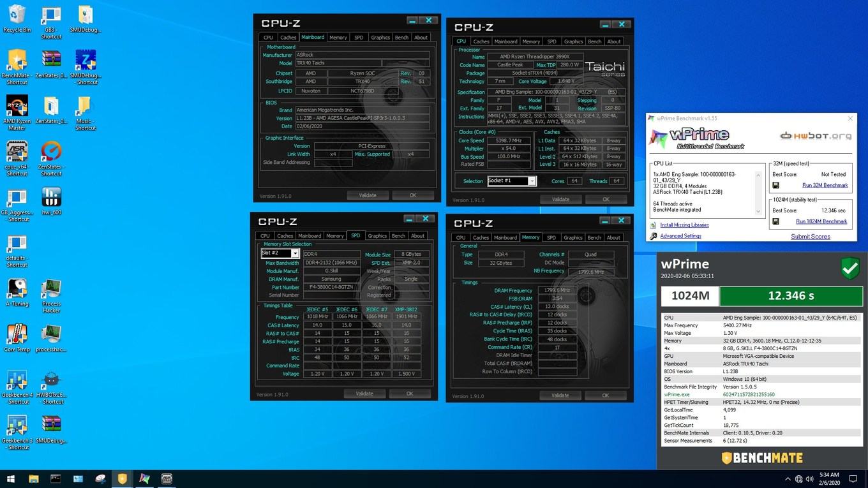Image resolution: width=868 pixels, height=488 pixels.
Task: Click the Part Number field F4-3800C14-8GTZN
Action: pyautogui.click(x=332, y=287)
